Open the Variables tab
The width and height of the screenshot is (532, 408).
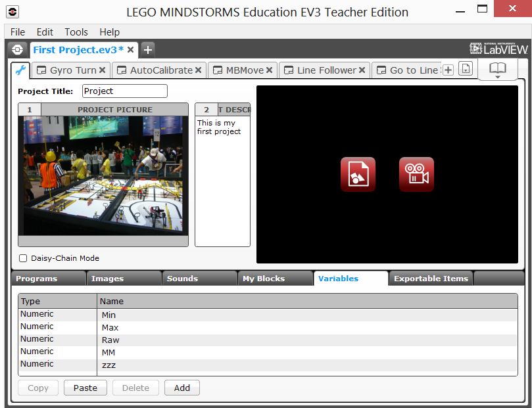pos(351,278)
